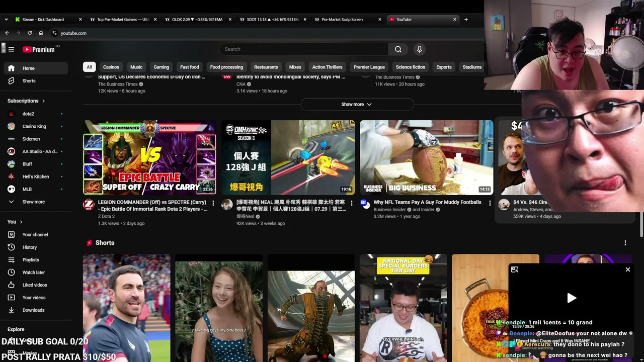Go back in the browser
Viewport: 644px width, 362px height.
[7, 33]
